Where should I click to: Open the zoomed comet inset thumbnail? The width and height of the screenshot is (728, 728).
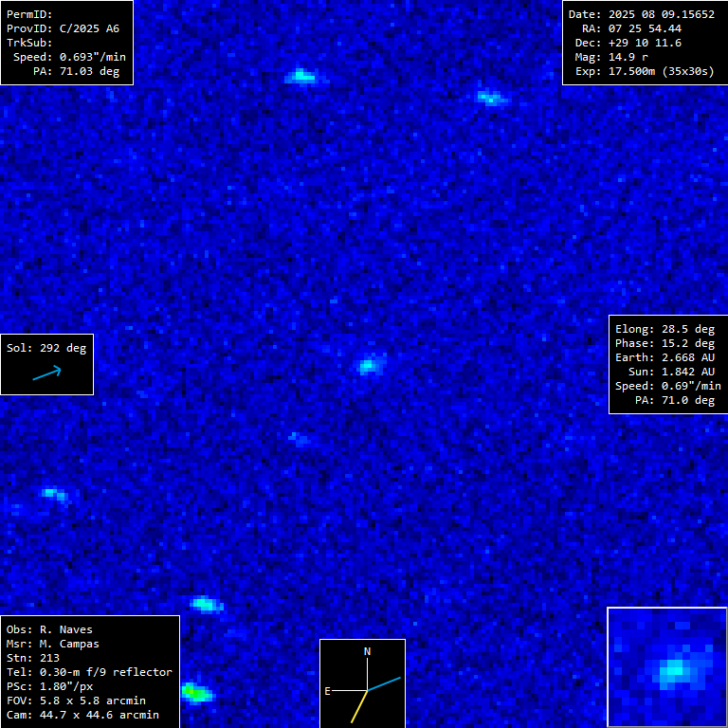666,667
